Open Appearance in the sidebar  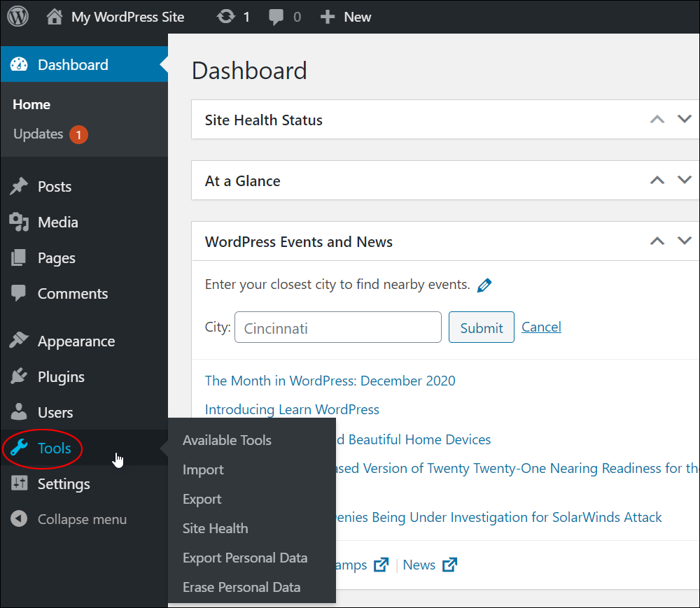(x=76, y=341)
